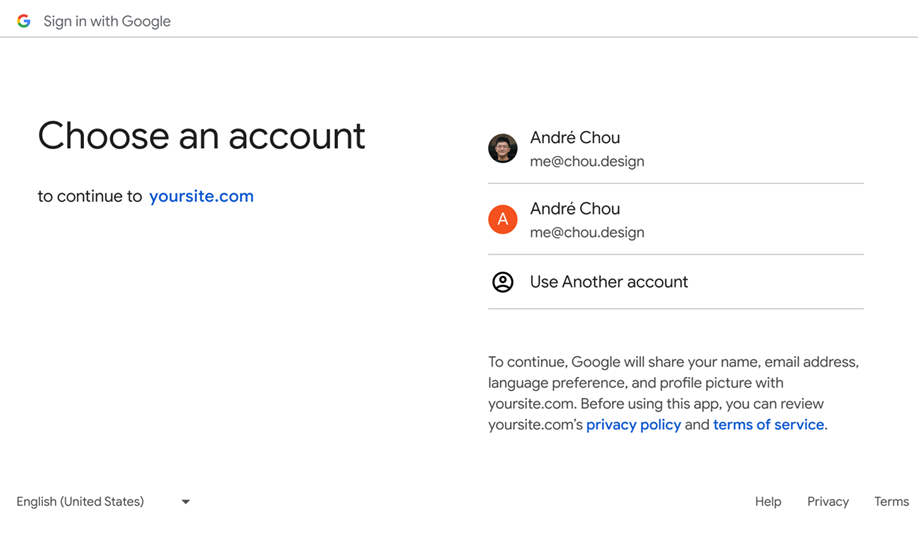Choose the Use Another account text
The height and width of the screenshot is (535, 918).
coord(609,282)
